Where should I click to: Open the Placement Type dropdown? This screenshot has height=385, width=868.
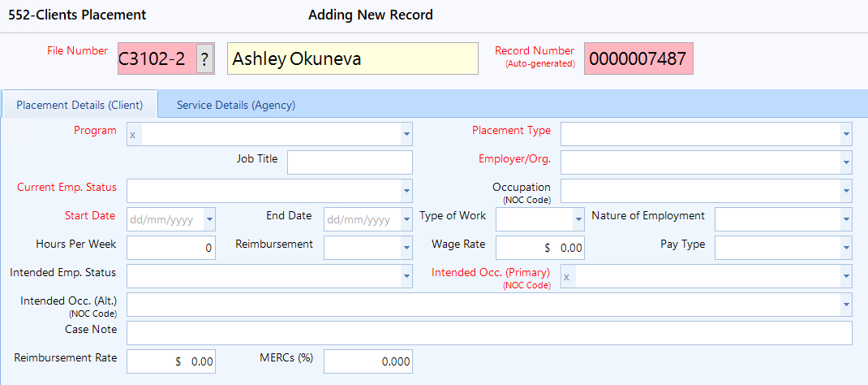click(x=846, y=135)
